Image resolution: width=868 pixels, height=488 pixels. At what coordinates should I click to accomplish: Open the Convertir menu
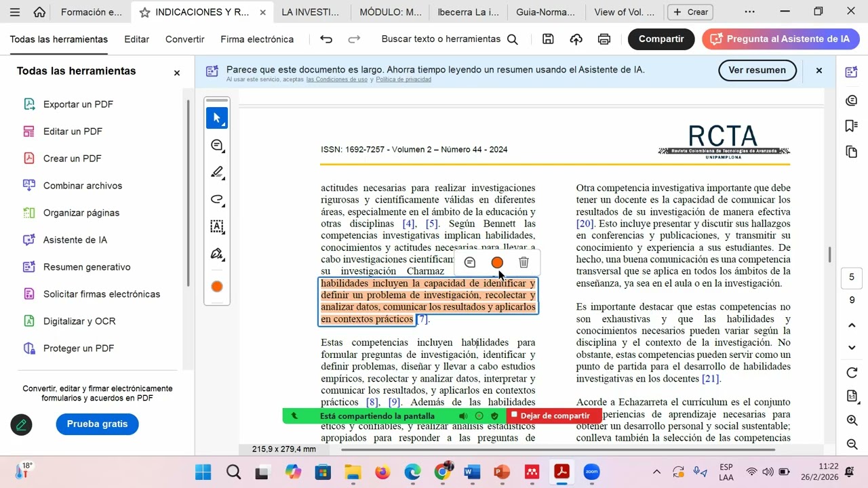184,39
